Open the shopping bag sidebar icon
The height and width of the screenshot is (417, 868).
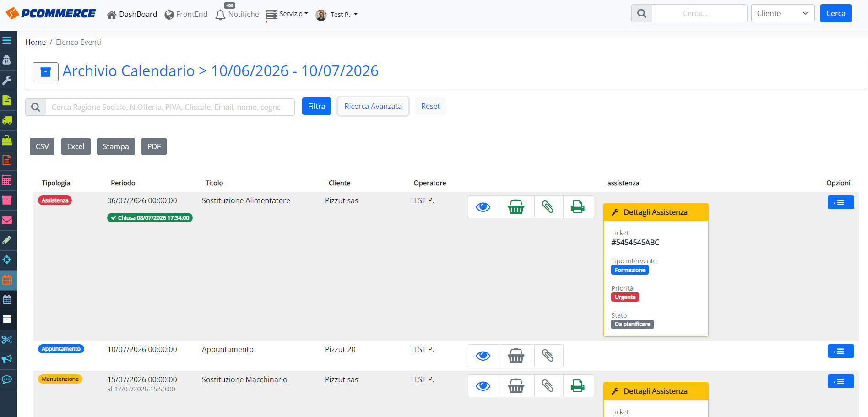(x=7, y=140)
